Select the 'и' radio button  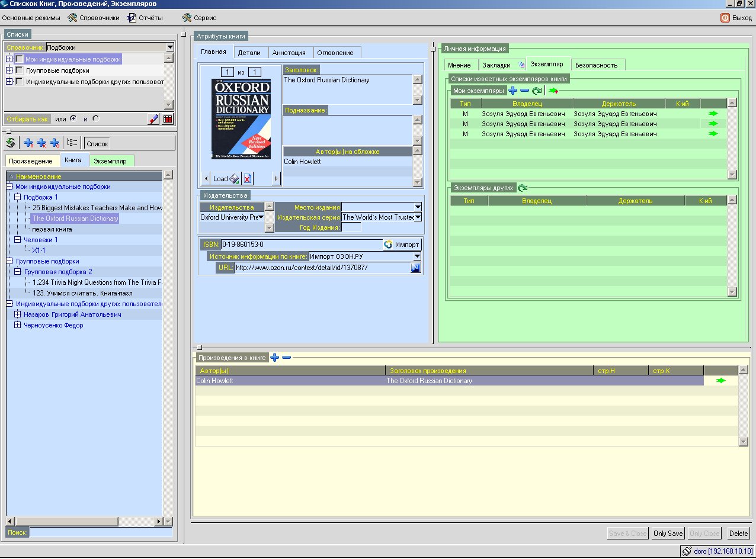pos(95,118)
